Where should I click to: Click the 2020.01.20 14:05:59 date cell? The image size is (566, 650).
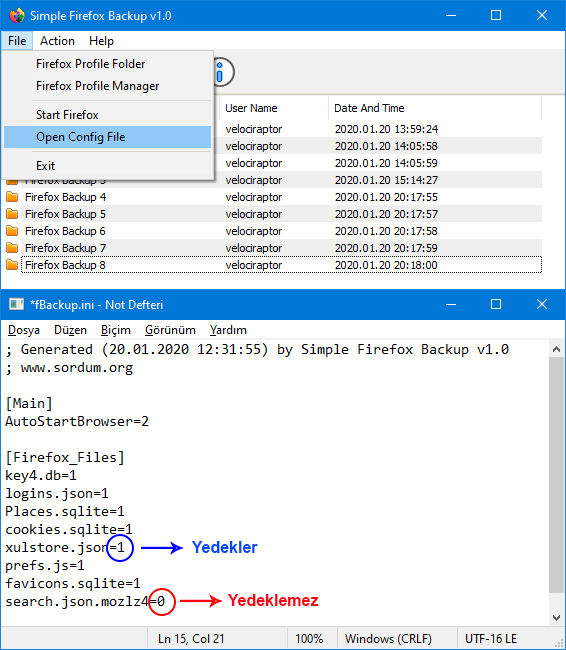[386, 163]
